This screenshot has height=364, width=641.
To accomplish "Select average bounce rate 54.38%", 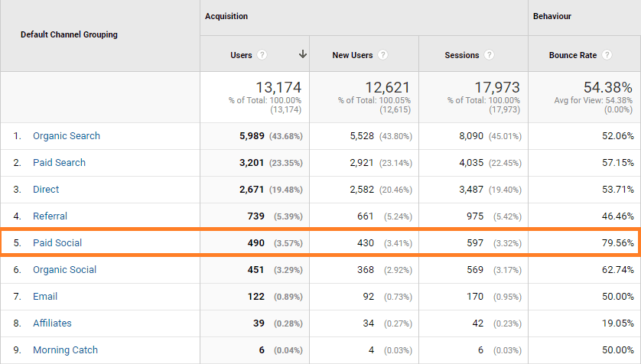I will pos(608,87).
